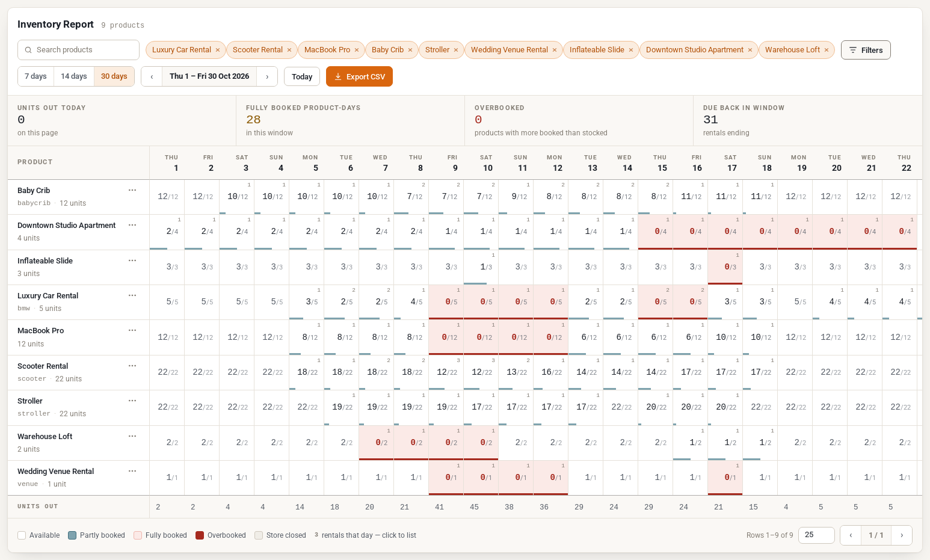Open the MacBook Pro row options menu
The width and height of the screenshot is (930, 560).
[x=132, y=330]
